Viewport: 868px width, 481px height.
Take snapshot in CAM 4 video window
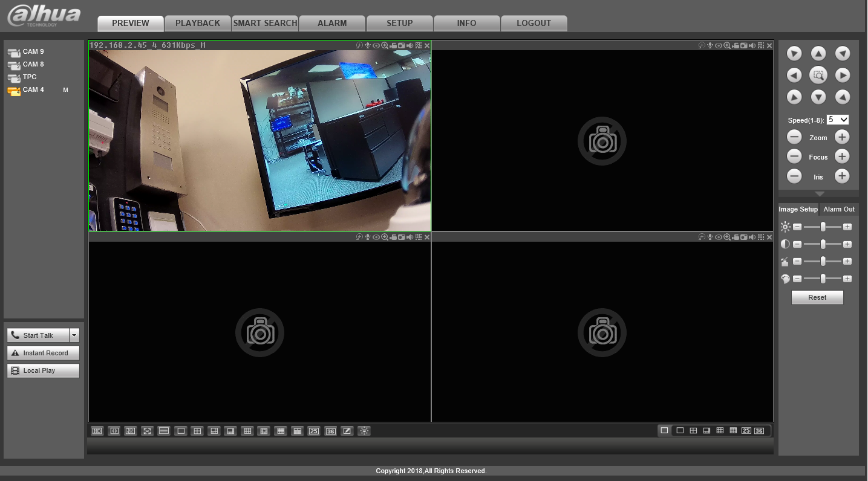tap(401, 45)
